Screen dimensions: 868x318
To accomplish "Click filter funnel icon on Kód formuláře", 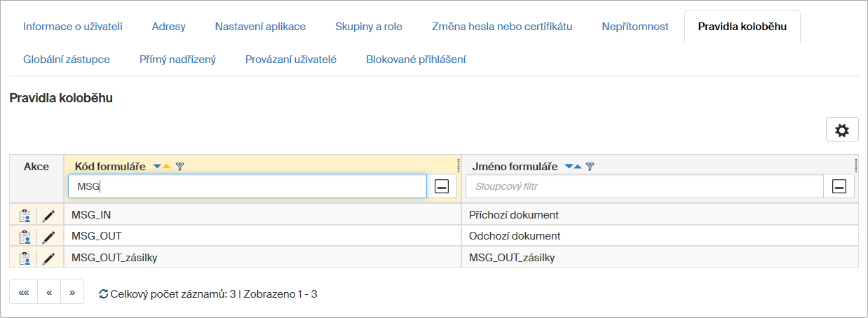I will [x=179, y=167].
